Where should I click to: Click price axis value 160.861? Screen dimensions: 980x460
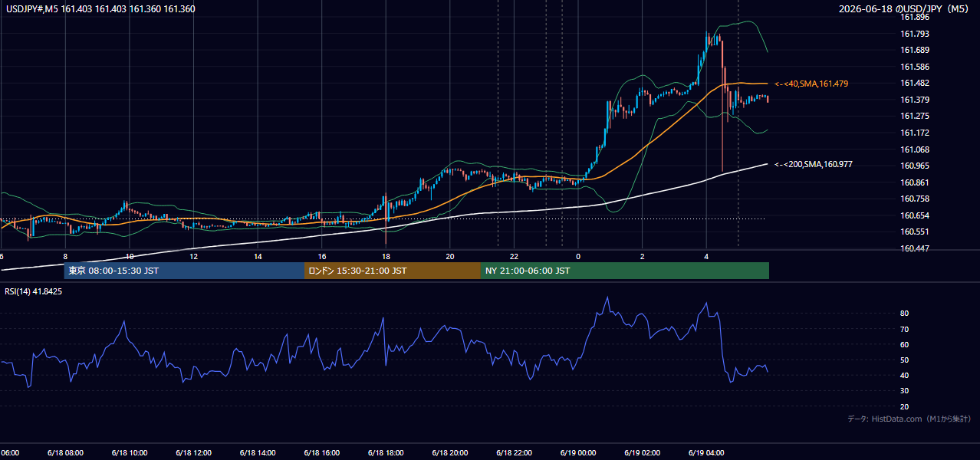coord(914,182)
